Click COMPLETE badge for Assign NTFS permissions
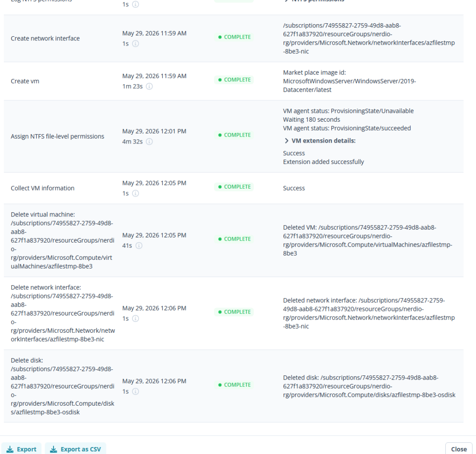Viewport: 476px width, 454px height. click(234, 135)
